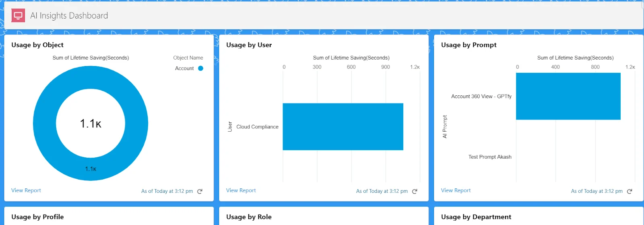The height and width of the screenshot is (225, 644).
Task: Refresh the Usage by User chart
Action: coord(415,191)
